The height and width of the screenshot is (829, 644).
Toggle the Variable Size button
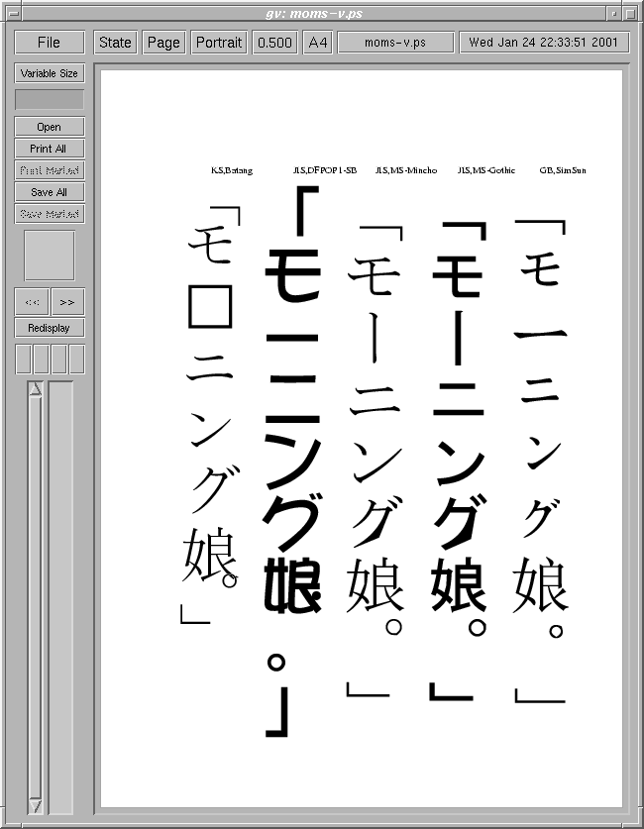pos(49,73)
